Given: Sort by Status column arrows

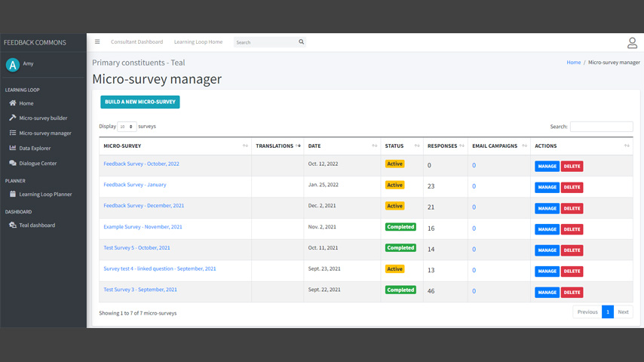Looking at the screenshot, I should click(x=417, y=146).
